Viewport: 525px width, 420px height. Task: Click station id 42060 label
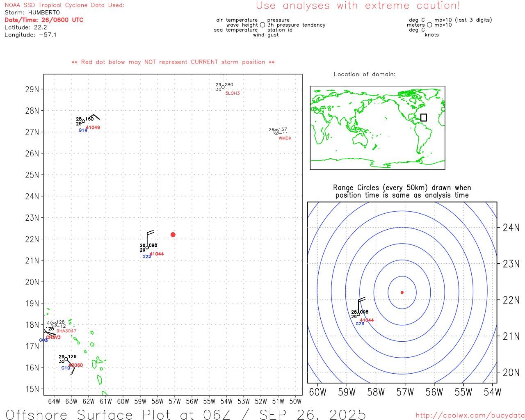click(76, 365)
